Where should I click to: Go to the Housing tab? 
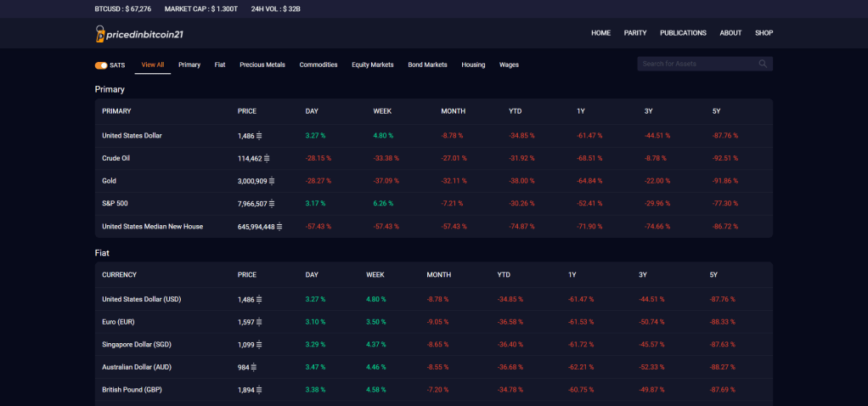tap(473, 65)
